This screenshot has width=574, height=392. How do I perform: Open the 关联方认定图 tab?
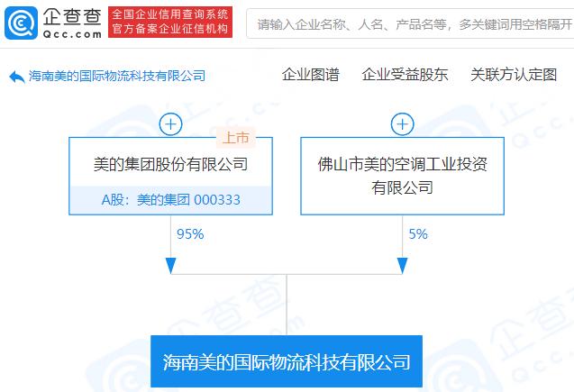(514, 76)
